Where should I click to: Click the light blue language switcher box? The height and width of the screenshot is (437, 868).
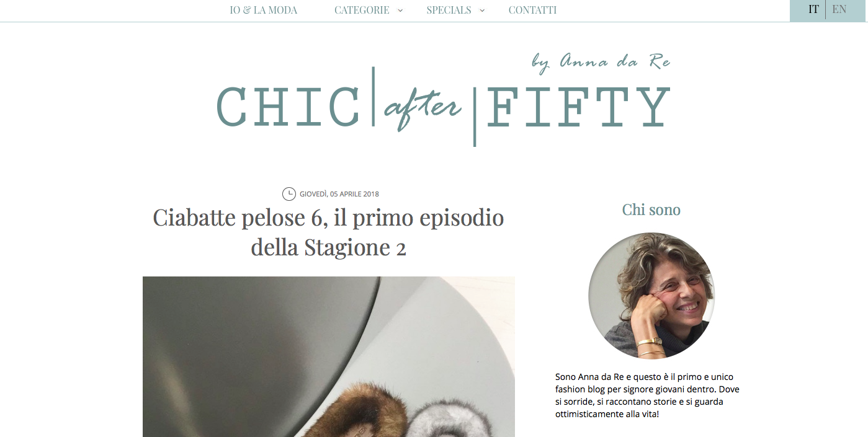828,11
